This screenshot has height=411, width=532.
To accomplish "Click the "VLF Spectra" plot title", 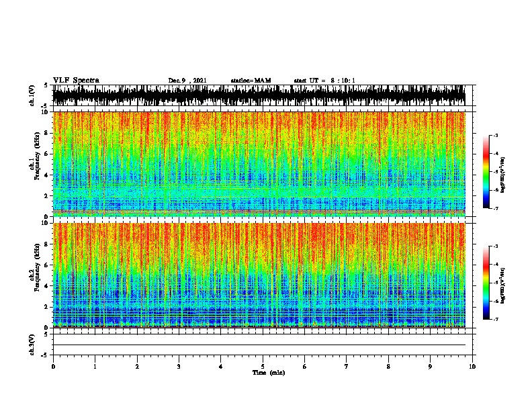I will point(76,81).
